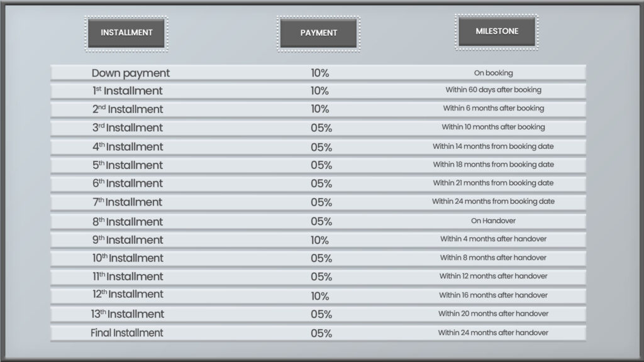Viewport: 644px width, 362px height.
Task: Click the 05% payment for 7th Installment
Action: [321, 202]
